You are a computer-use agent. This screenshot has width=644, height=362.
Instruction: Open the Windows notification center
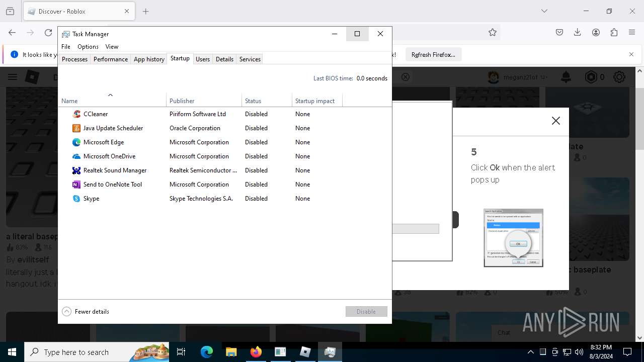[x=627, y=352]
